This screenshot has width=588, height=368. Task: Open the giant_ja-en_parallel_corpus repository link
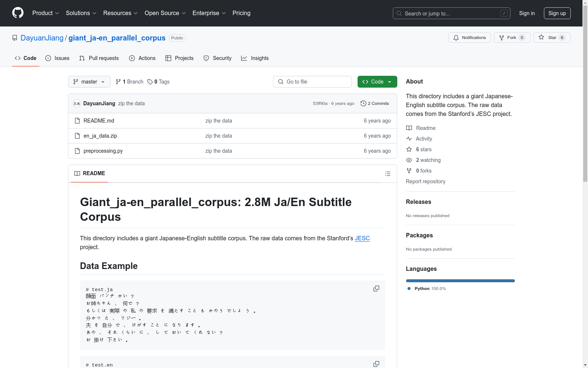click(x=117, y=38)
